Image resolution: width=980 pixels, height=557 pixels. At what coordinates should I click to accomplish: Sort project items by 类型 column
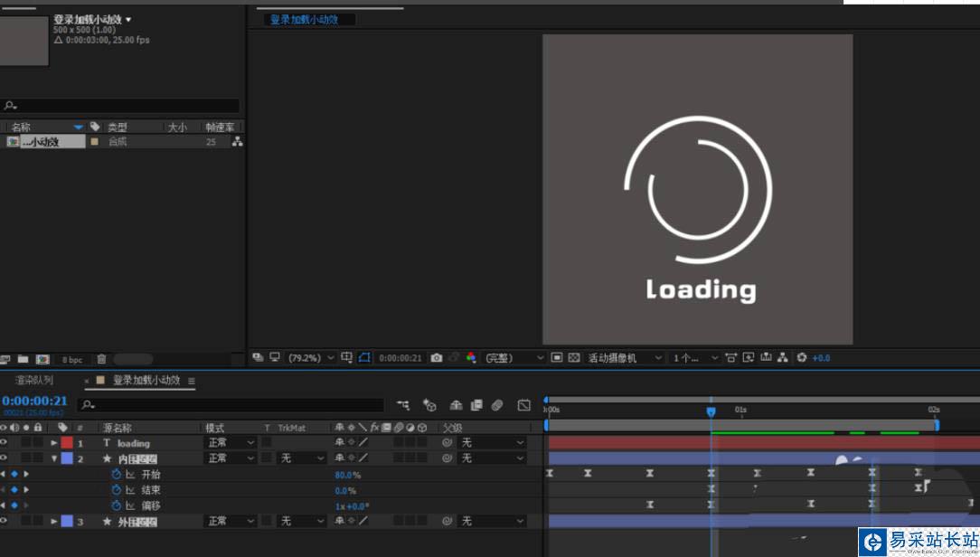[x=118, y=127]
